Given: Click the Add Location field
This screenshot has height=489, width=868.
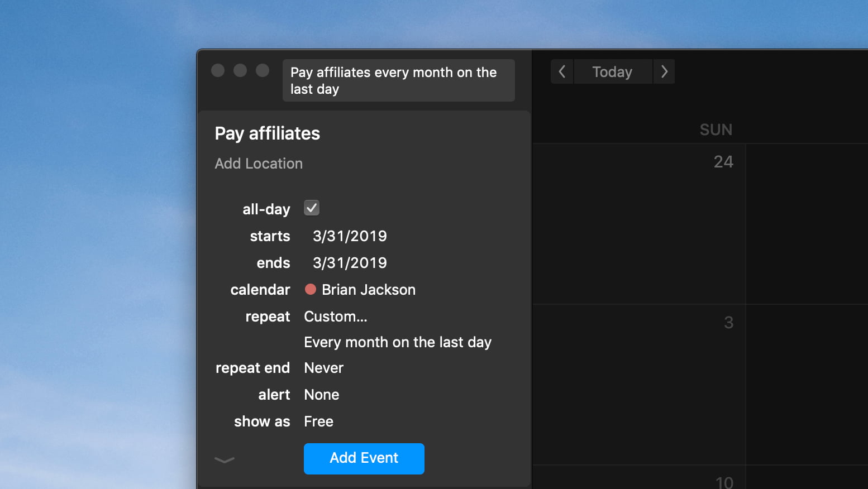Looking at the screenshot, I should [259, 163].
